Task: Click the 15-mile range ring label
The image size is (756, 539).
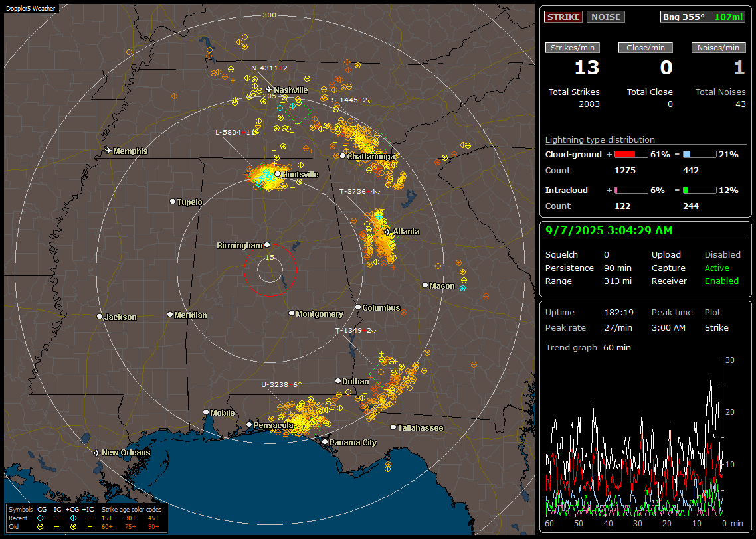Action: pos(270,257)
